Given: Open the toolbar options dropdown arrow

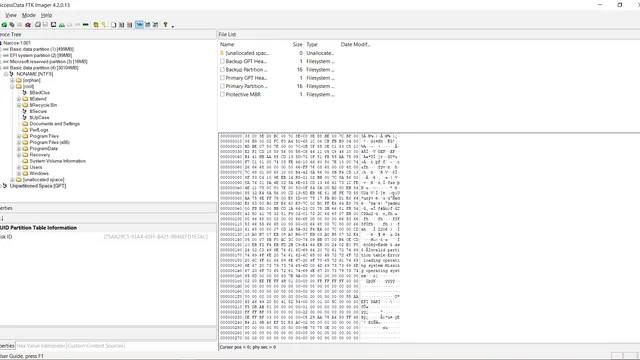Looking at the screenshot, I should (x=173, y=26).
